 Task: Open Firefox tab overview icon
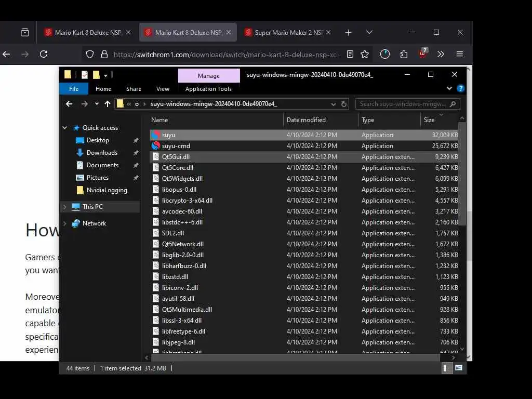pos(25,33)
